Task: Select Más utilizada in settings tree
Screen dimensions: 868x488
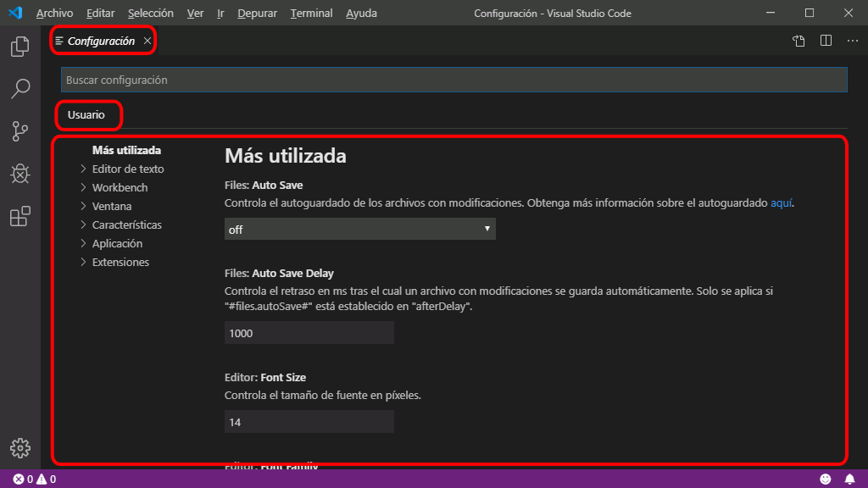Action: [x=126, y=150]
